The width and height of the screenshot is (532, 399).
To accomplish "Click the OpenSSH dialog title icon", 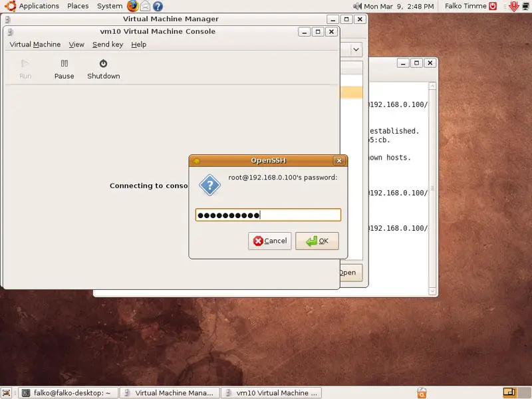I will [196, 160].
